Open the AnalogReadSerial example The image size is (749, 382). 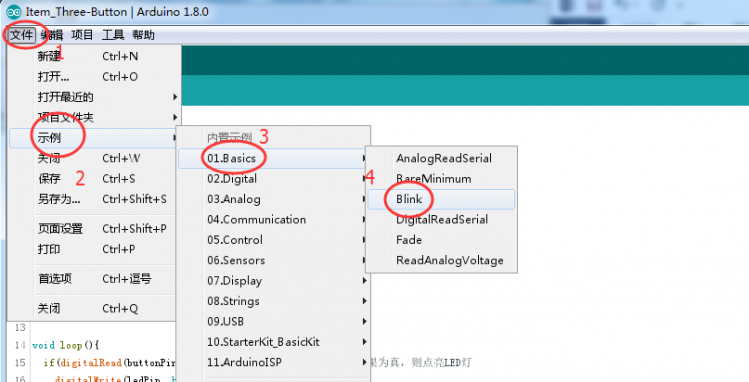coord(441,159)
